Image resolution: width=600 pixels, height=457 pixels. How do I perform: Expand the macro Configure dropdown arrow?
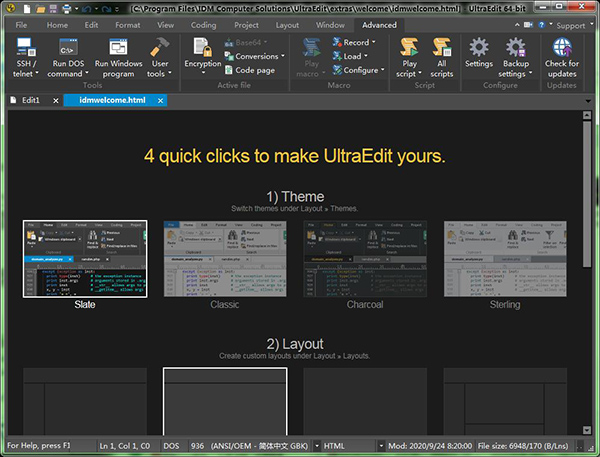pos(383,70)
